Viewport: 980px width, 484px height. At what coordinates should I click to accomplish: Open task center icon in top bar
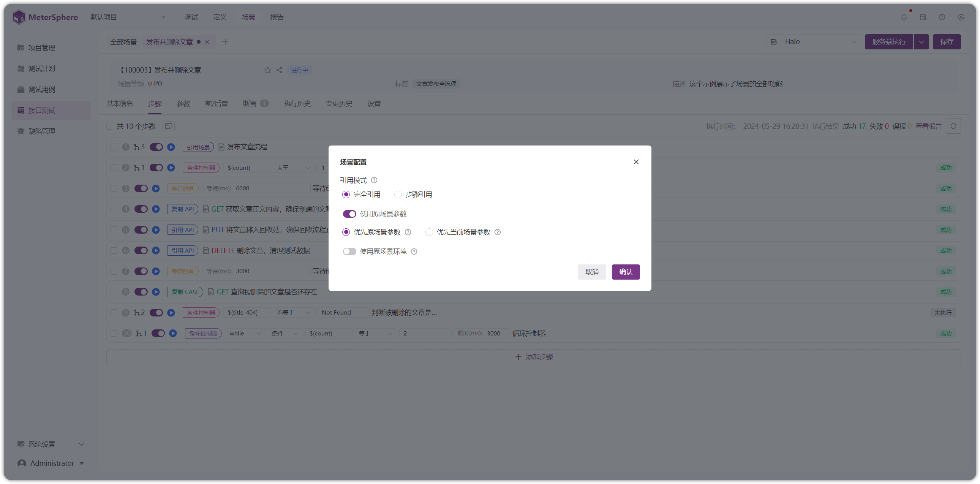point(923,17)
